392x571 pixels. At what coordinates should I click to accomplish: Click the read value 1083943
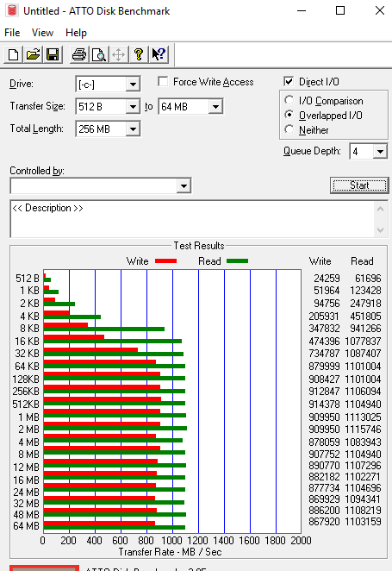[x=363, y=442]
